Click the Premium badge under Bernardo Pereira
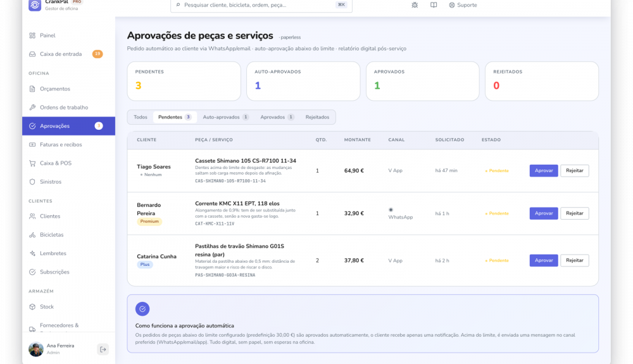 click(x=149, y=222)
